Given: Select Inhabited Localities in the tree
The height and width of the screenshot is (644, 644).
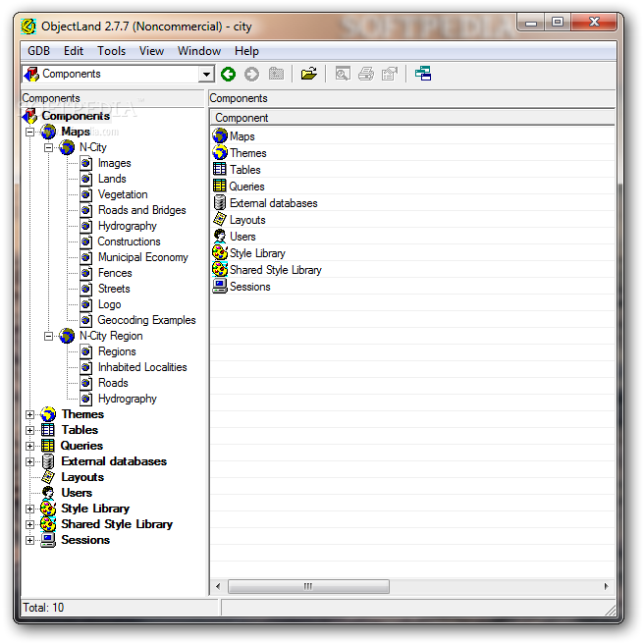Looking at the screenshot, I should point(142,367).
